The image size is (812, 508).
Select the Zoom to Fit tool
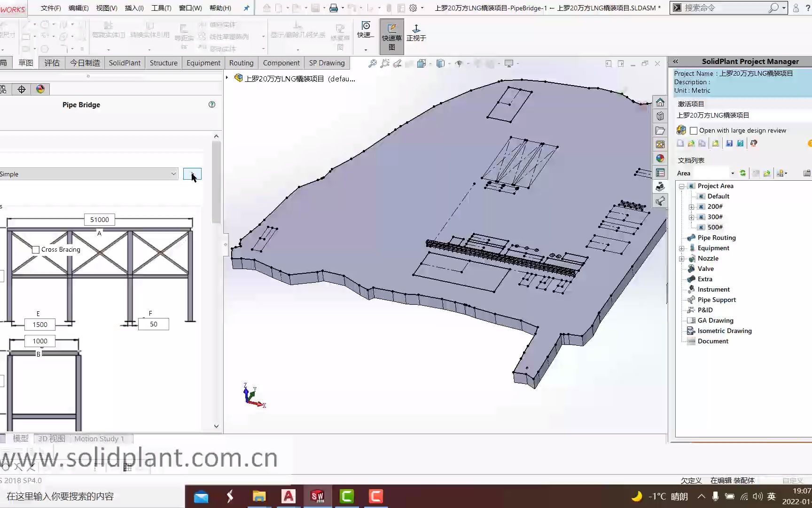click(x=373, y=63)
